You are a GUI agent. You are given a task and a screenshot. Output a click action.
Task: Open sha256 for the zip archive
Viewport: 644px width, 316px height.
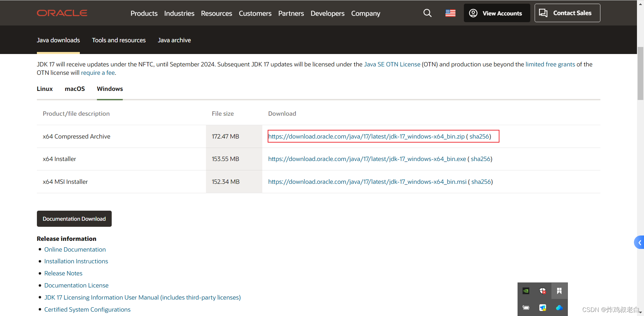pos(479,137)
